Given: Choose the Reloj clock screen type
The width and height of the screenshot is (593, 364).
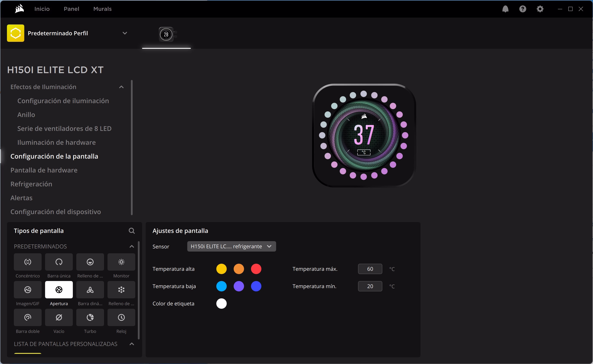Looking at the screenshot, I should tap(121, 318).
